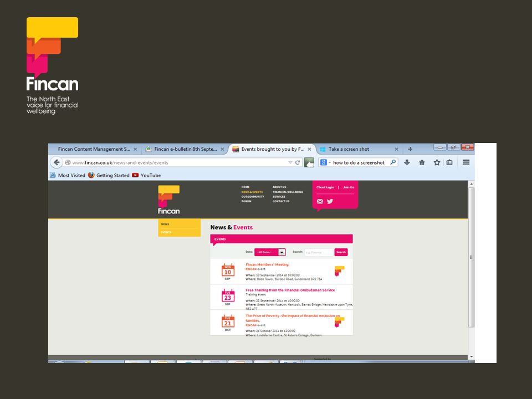Click the events keyword search field
This screenshot has height=399, width=532.
[x=319, y=252]
